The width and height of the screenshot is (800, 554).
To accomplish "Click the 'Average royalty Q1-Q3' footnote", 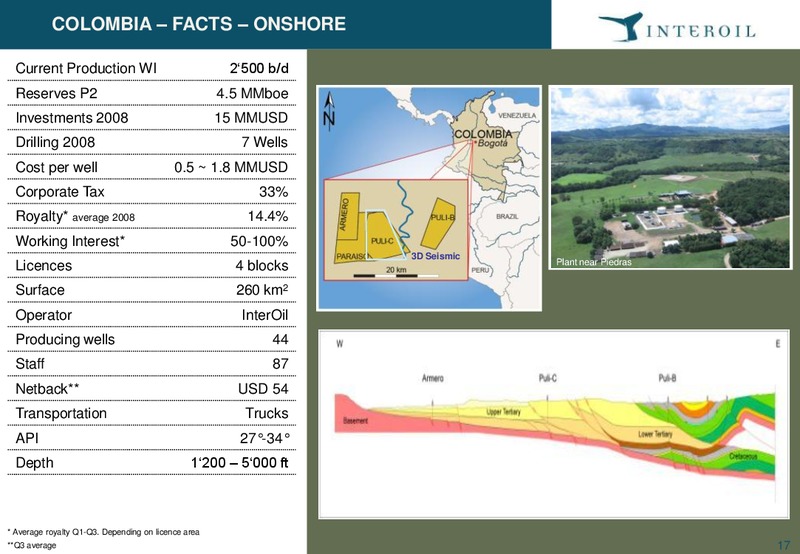I will click(104, 532).
